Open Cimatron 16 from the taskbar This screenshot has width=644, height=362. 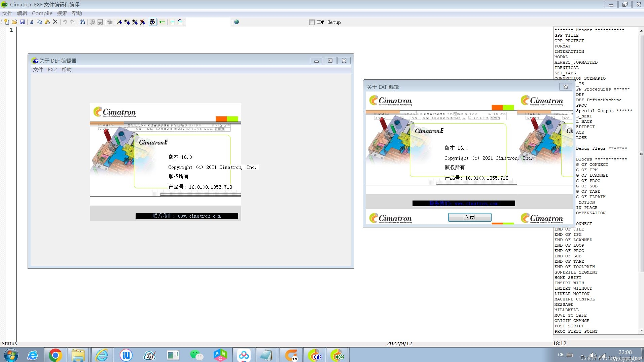[x=291, y=355]
